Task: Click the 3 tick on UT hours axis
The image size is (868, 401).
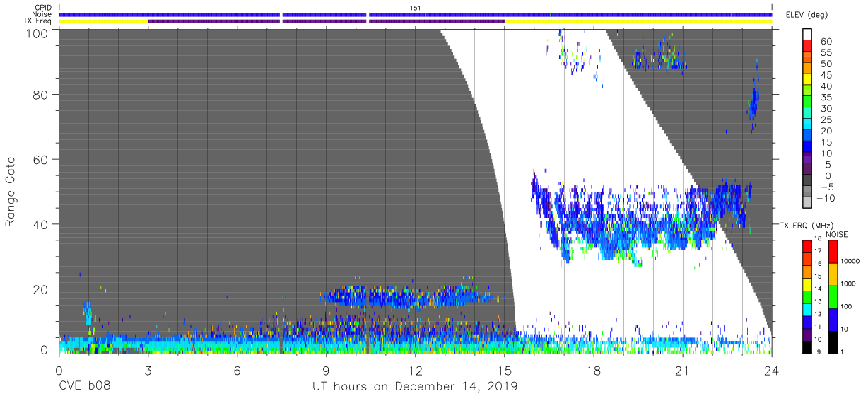Action: pos(148,371)
